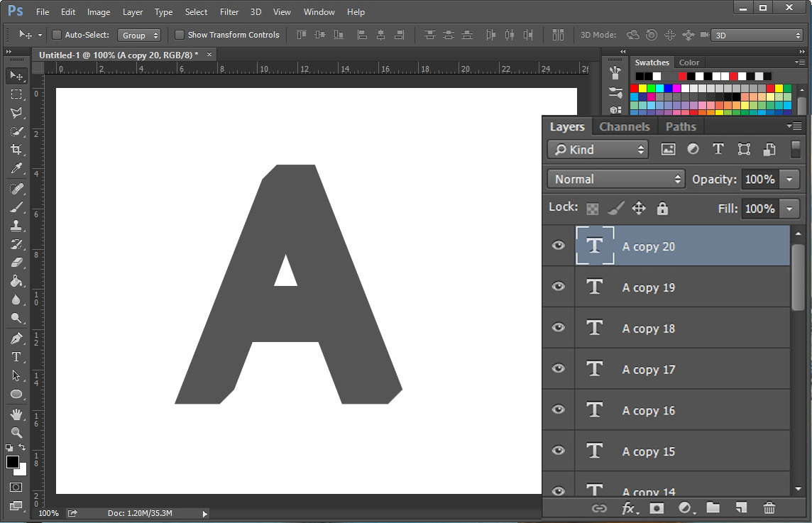Select the Dodge tool
The width and height of the screenshot is (812, 523).
coord(16,318)
